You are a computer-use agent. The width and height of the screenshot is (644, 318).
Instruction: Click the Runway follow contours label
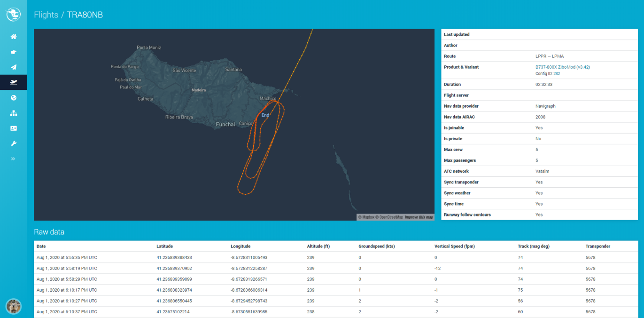pos(467,215)
